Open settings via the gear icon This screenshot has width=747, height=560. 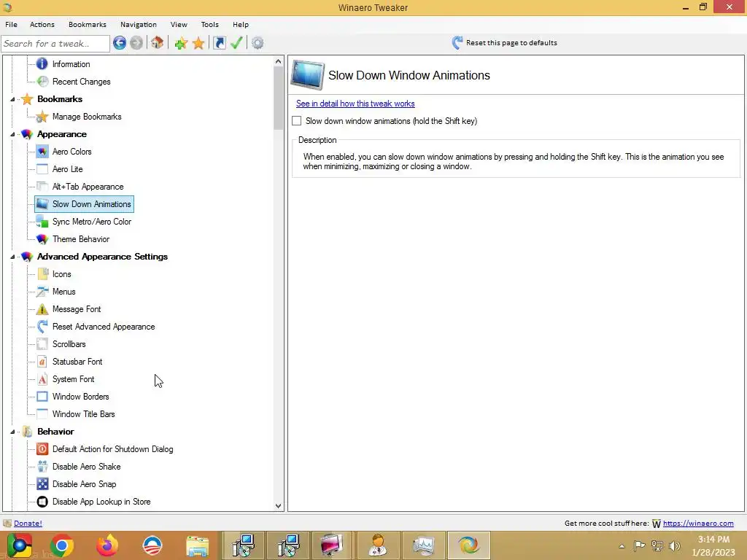tap(258, 43)
